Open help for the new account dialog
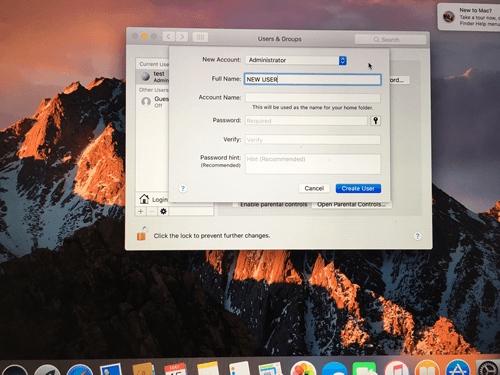Viewport: 500px width, 375px height. point(183,188)
